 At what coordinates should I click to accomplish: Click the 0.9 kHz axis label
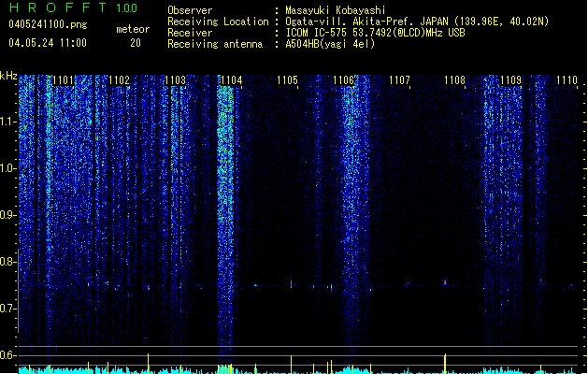click(7, 215)
